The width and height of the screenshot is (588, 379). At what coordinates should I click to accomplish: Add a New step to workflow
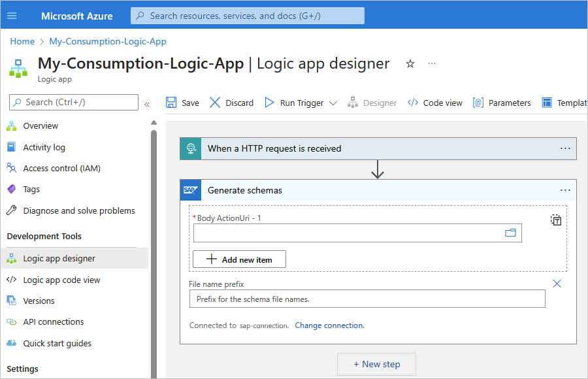coord(376,364)
